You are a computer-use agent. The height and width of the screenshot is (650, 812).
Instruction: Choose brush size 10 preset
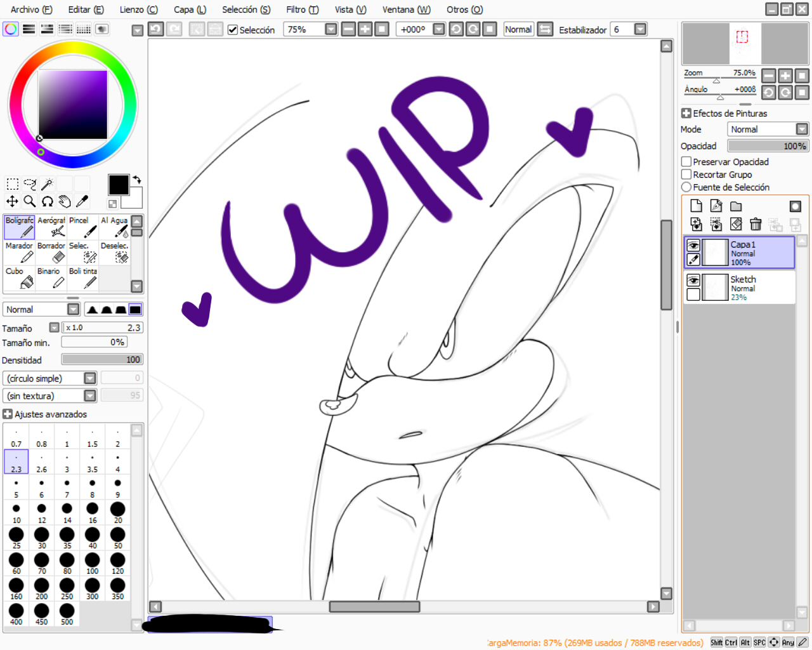[16, 512]
